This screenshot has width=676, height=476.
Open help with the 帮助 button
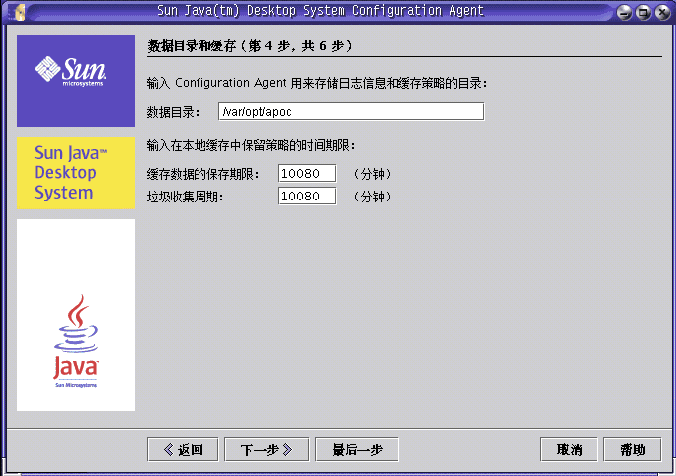click(x=632, y=450)
